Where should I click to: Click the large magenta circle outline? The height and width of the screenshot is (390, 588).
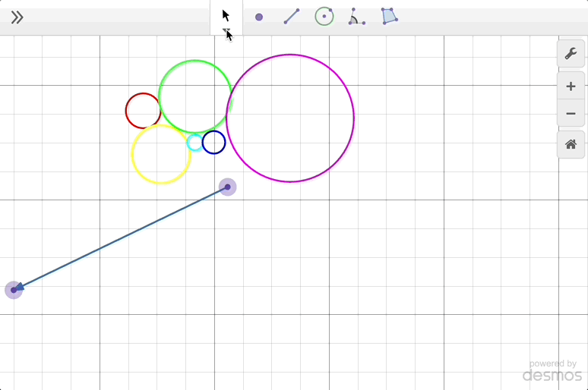click(354, 118)
